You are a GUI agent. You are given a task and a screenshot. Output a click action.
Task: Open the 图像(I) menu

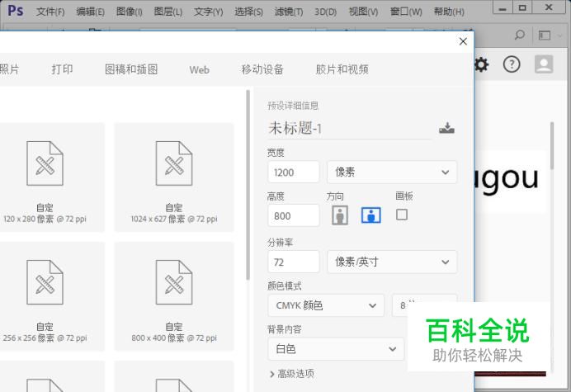tap(129, 12)
